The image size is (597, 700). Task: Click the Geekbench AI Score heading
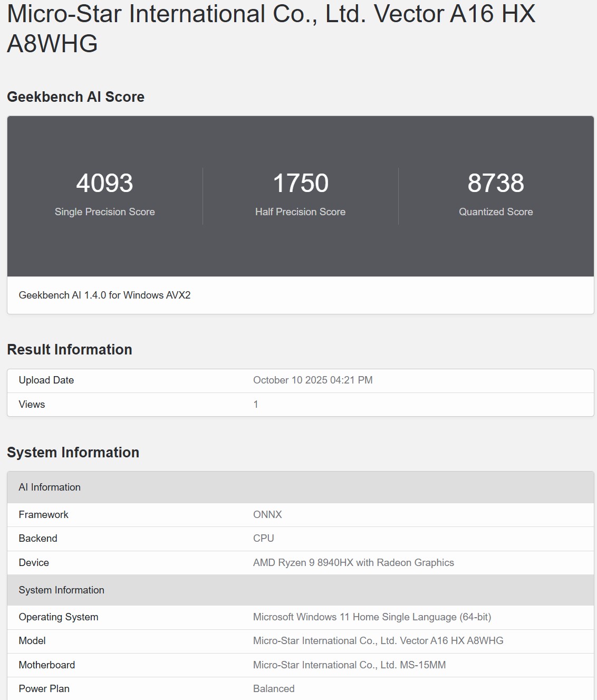click(x=75, y=97)
